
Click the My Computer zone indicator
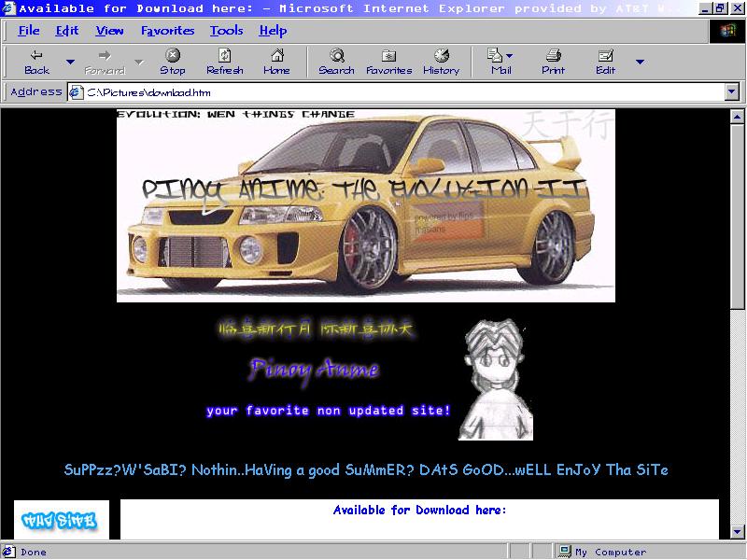[602, 552]
